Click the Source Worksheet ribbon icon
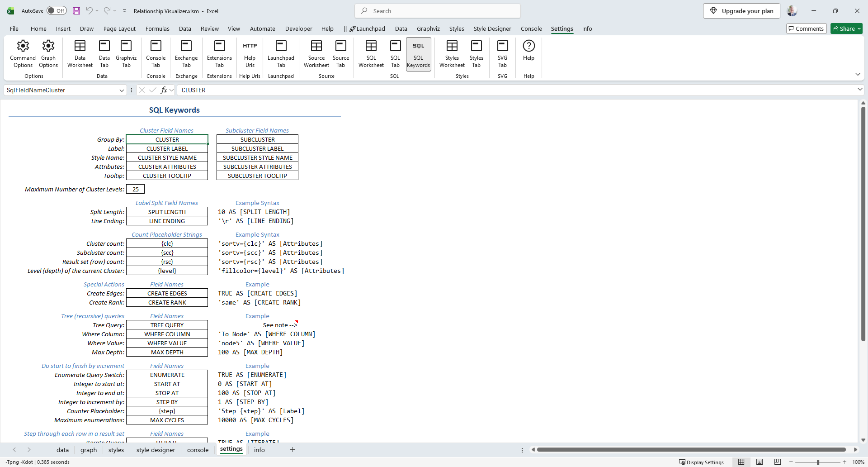The image size is (868, 467). click(x=316, y=53)
